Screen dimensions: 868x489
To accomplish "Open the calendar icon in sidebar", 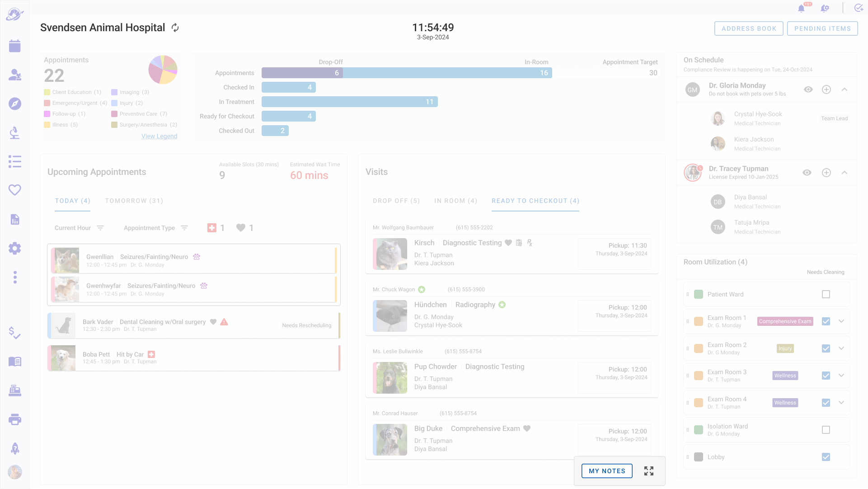I will point(15,46).
